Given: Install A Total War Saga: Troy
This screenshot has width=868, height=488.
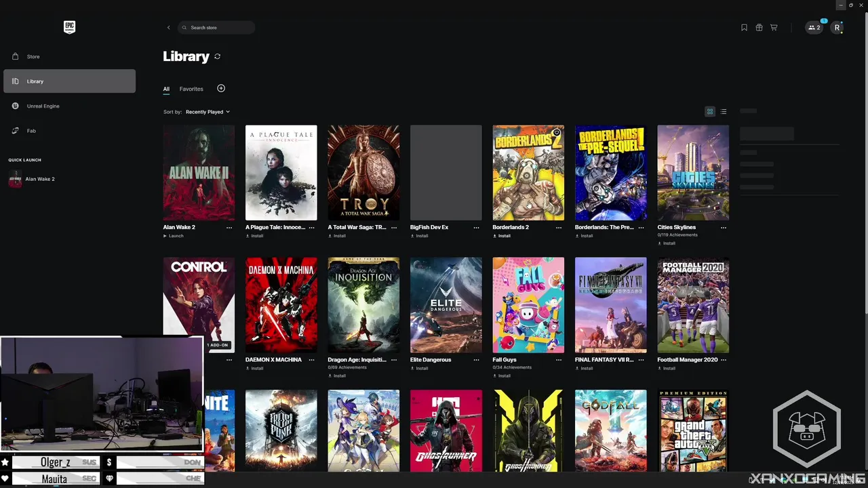Looking at the screenshot, I should click(x=337, y=236).
